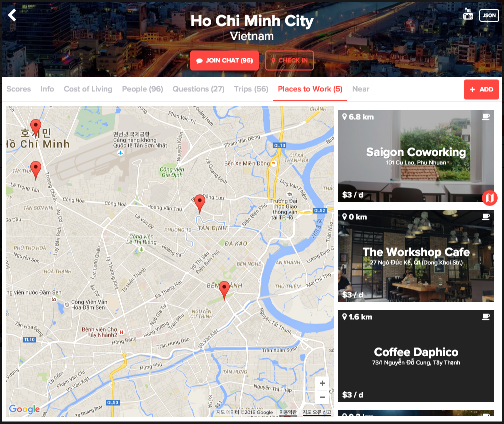This screenshot has width=504, height=424.
Task: Open the JSON data button
Action: [x=489, y=15]
